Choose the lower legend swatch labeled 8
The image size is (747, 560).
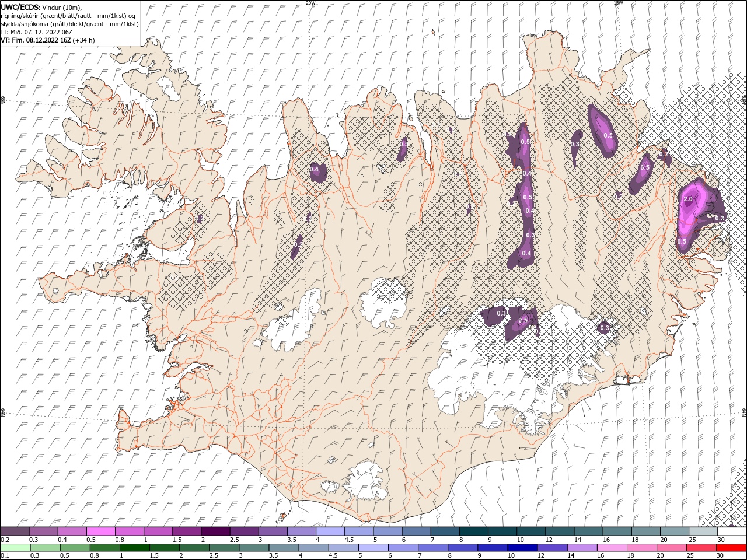(462, 548)
